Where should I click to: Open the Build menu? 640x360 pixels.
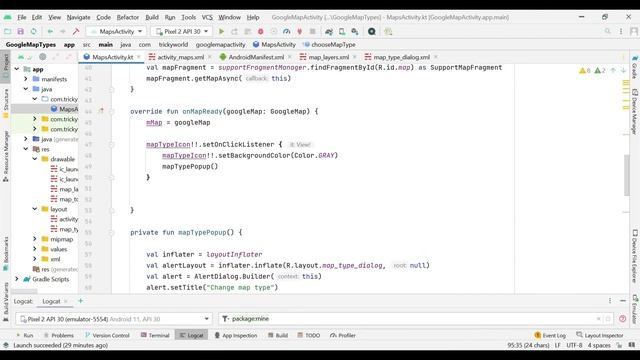pyautogui.click(x=152, y=17)
